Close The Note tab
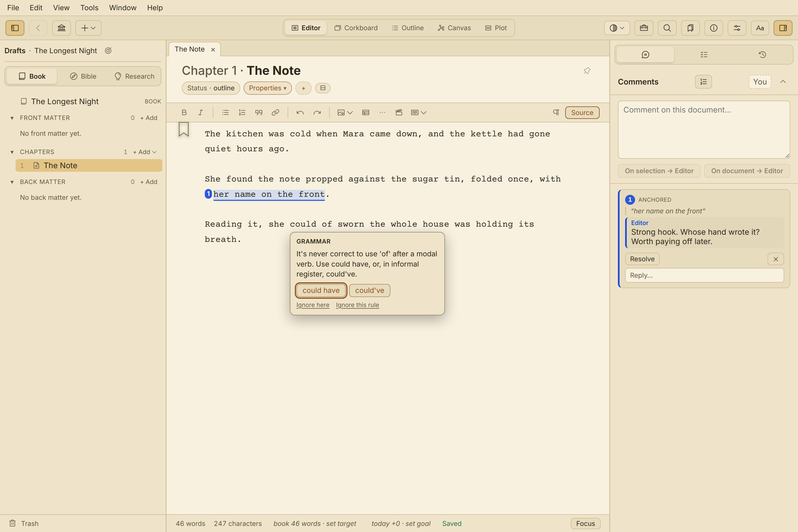Screen dimensions: 798x532 [x=213, y=50]
